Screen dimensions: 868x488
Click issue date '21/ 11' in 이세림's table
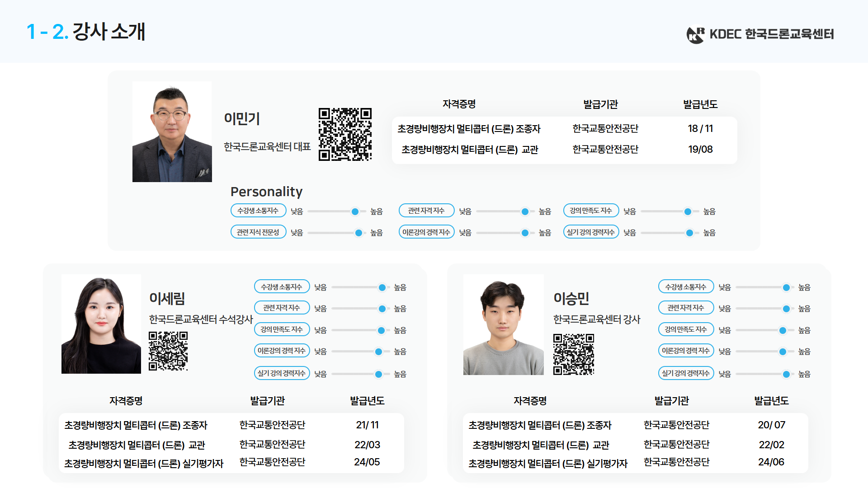click(x=367, y=425)
